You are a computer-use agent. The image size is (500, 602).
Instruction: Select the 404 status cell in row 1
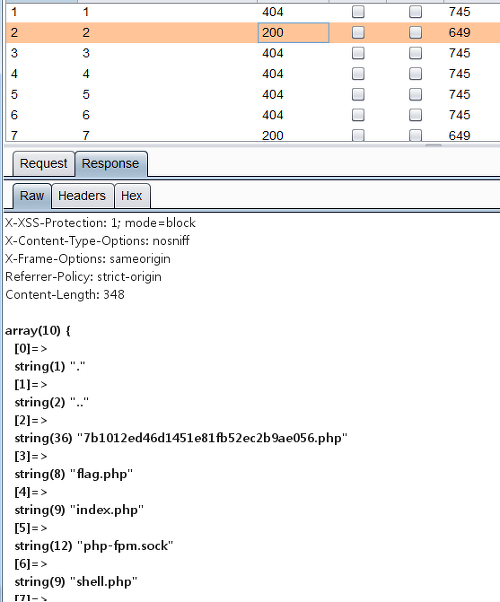293,12
